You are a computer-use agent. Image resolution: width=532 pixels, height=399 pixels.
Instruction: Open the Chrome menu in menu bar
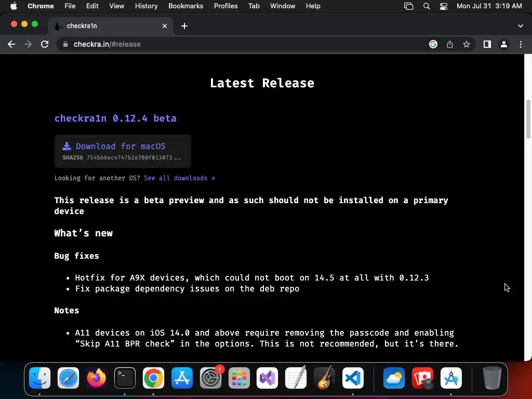pos(41,6)
